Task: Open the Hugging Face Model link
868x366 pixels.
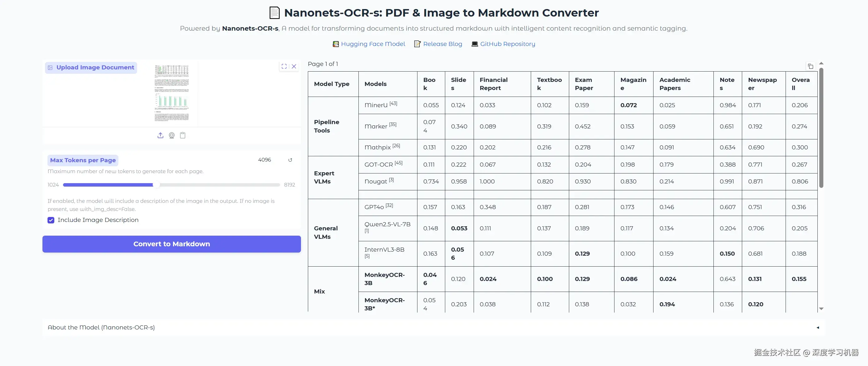Action: tap(373, 44)
